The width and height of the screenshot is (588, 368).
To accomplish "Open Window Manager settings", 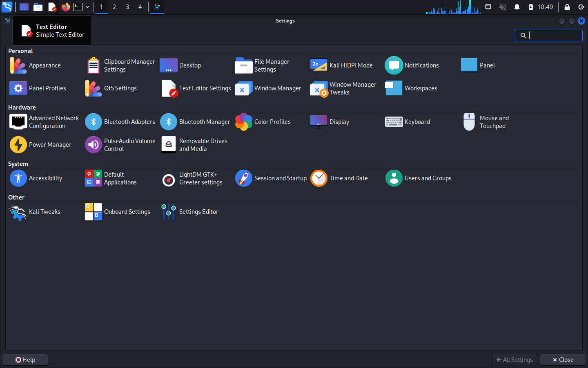I will pyautogui.click(x=268, y=88).
